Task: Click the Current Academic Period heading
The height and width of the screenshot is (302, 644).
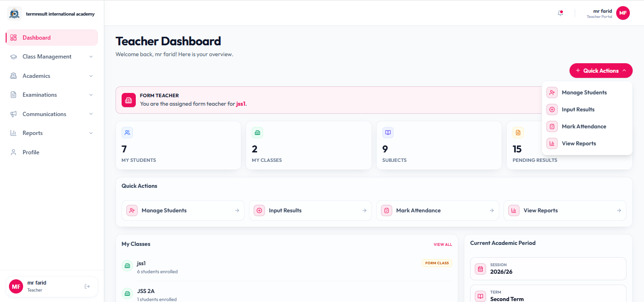Action: pyautogui.click(x=503, y=243)
